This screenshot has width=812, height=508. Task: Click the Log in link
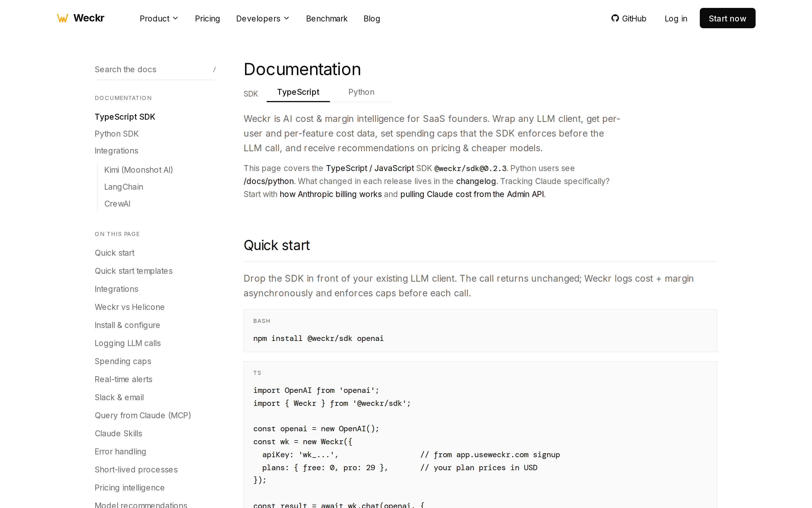coord(676,18)
